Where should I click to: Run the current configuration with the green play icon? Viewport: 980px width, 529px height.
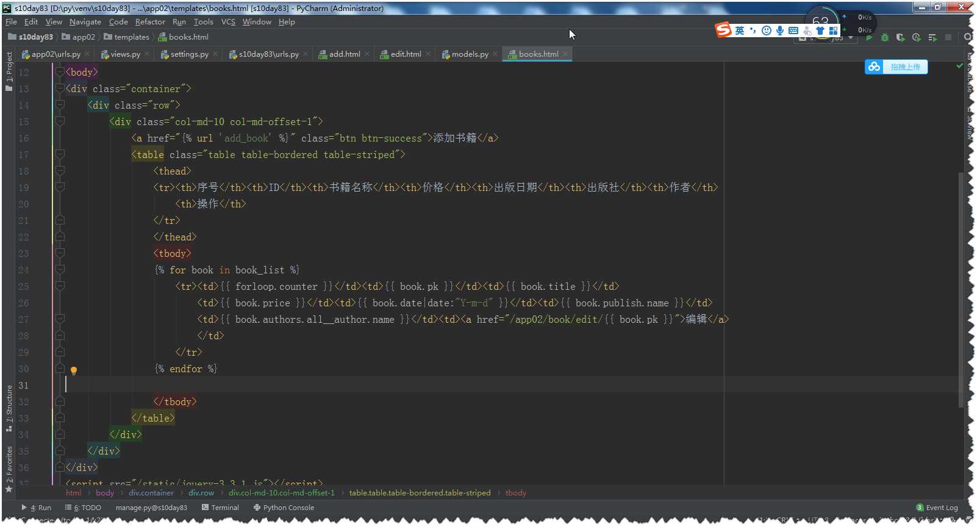pos(869,38)
